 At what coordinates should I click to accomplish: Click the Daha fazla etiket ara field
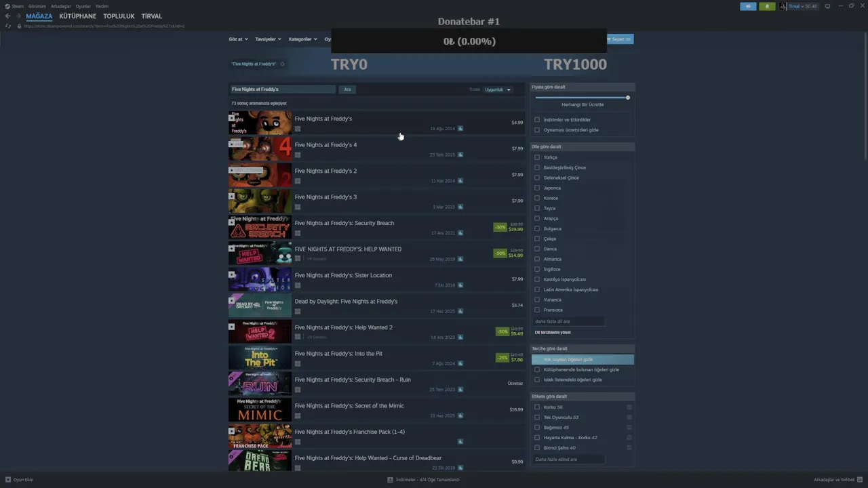[568, 460]
